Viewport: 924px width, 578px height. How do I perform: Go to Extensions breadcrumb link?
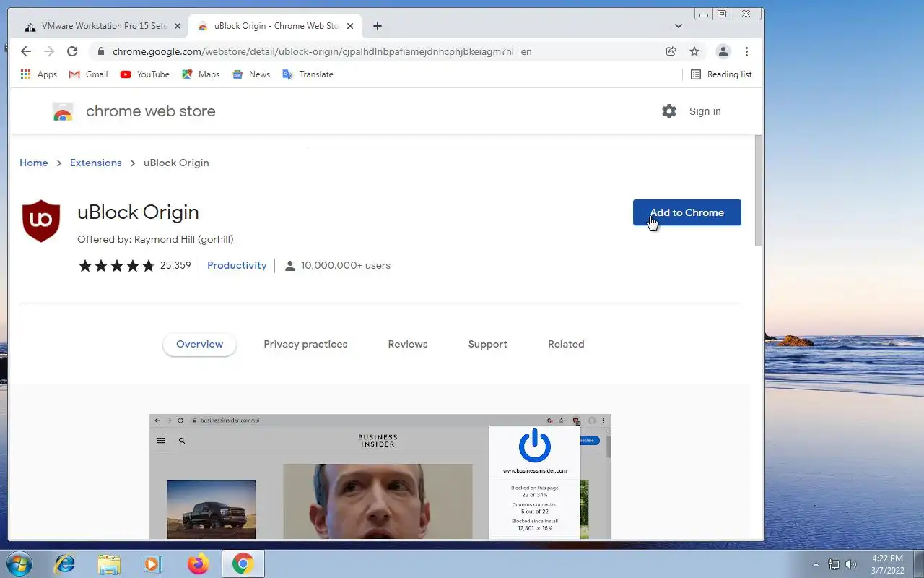coord(95,163)
